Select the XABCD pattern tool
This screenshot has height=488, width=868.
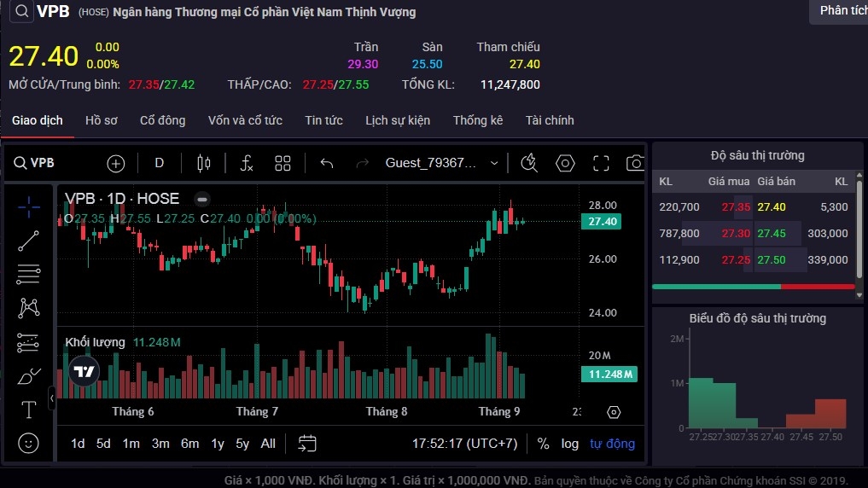click(x=29, y=308)
